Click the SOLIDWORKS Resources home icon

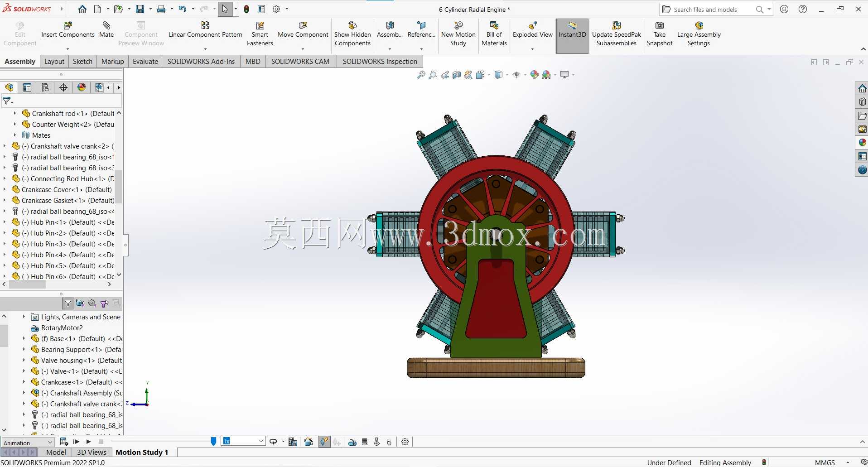tap(862, 88)
